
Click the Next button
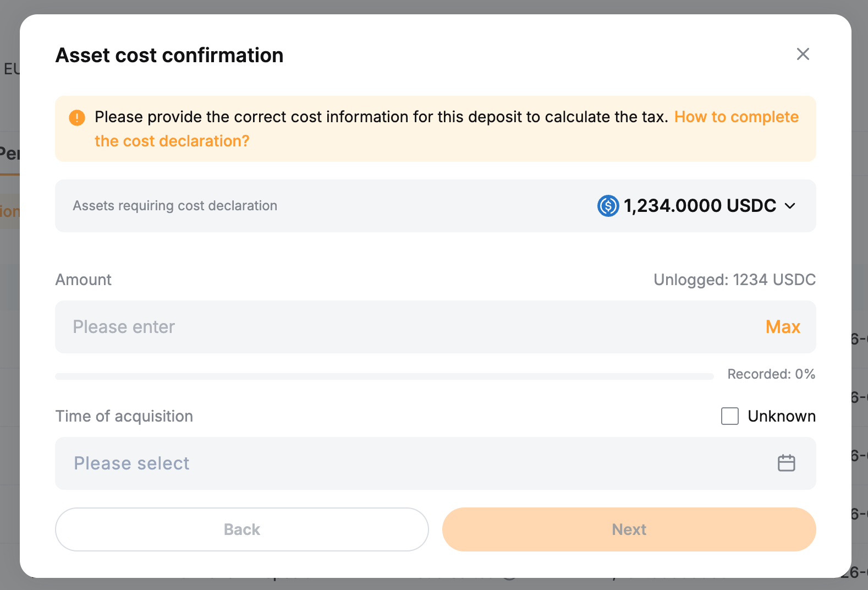629,529
